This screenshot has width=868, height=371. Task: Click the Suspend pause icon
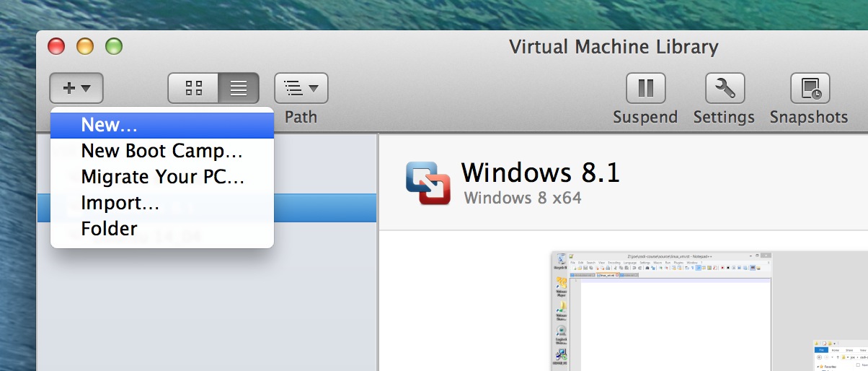[645, 88]
